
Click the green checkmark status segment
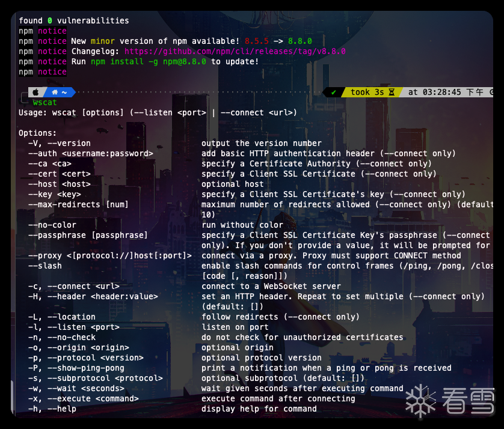333,93
